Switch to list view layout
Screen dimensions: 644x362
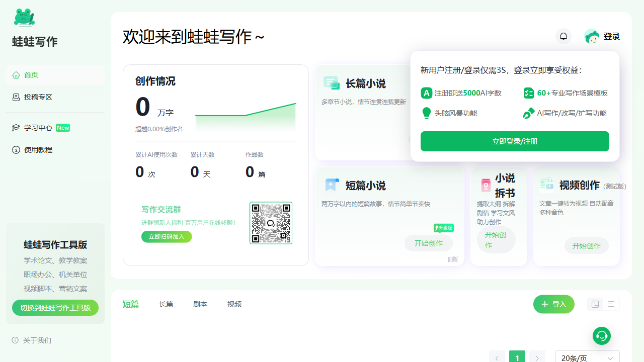(611, 304)
